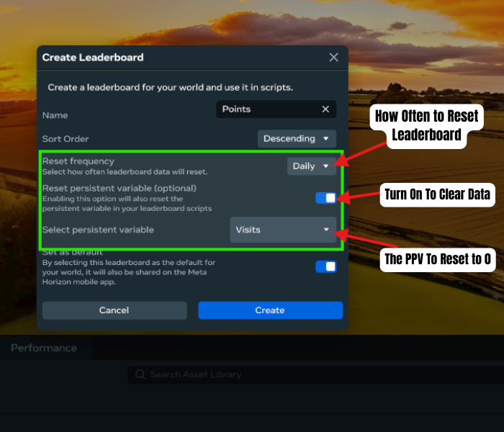Screen dimensions: 504x432
Task: Disable the Reset persistent variable toggle
Action: [325, 198]
